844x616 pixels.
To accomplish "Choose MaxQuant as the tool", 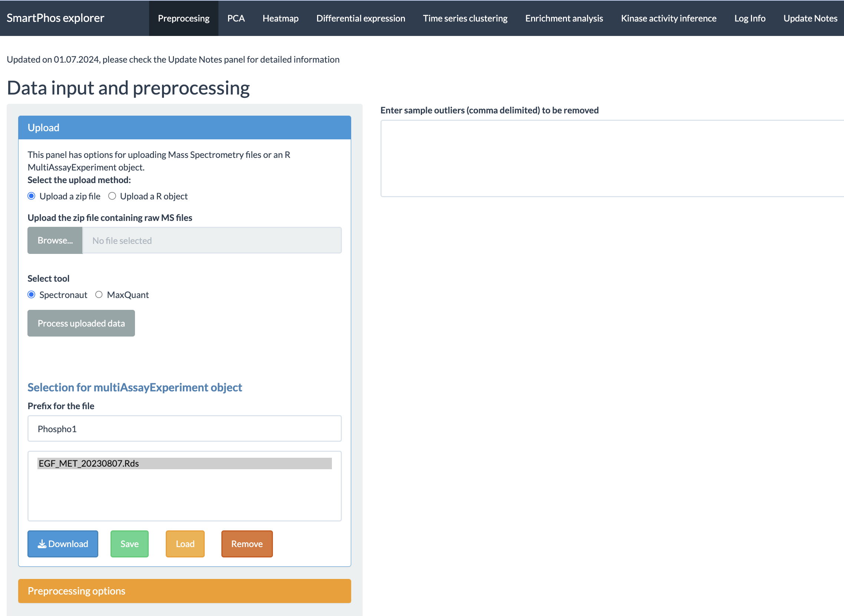I will pos(99,295).
